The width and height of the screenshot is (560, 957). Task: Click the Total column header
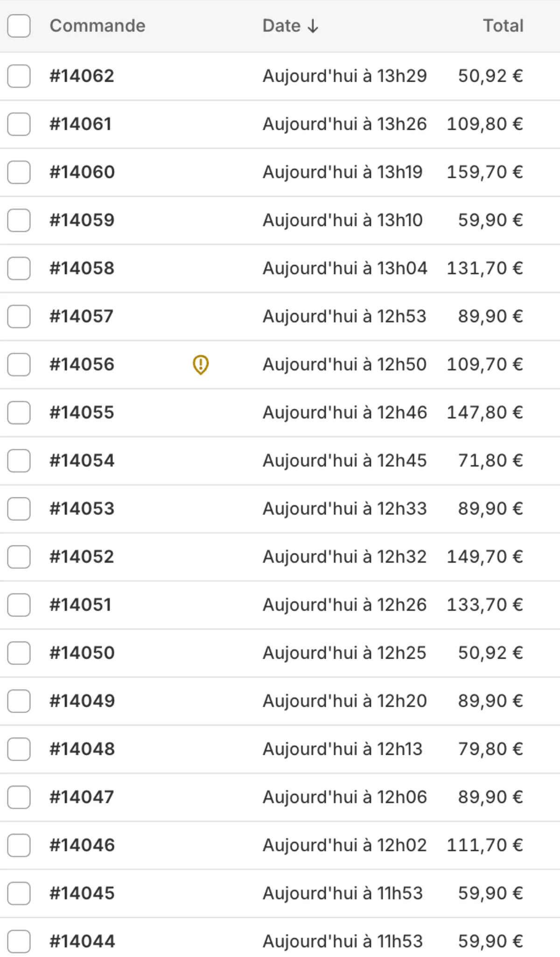[503, 26]
